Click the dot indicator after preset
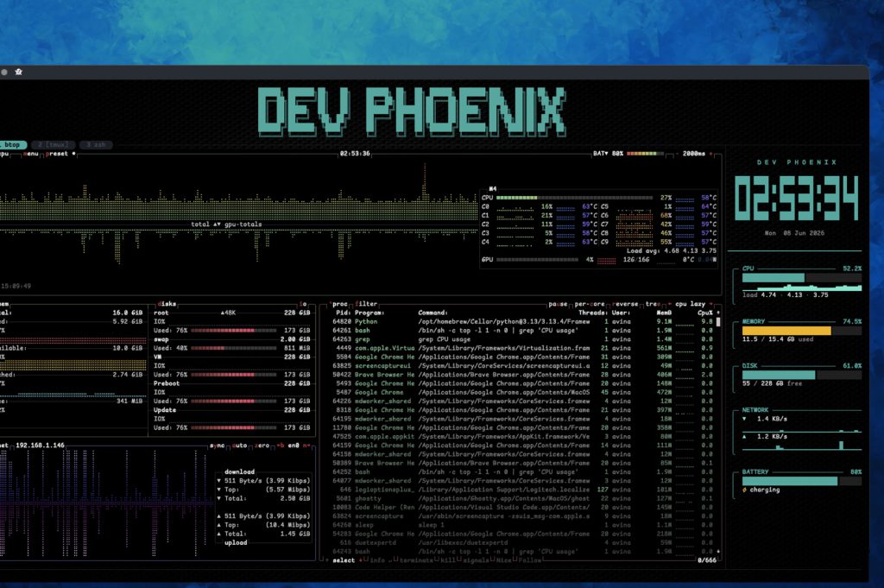The width and height of the screenshot is (884, 588). 74,154
